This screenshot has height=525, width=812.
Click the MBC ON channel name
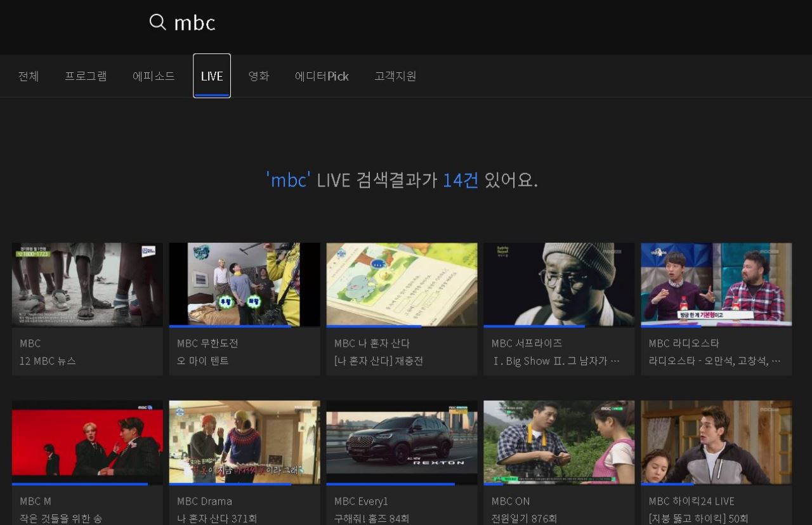tap(511, 501)
